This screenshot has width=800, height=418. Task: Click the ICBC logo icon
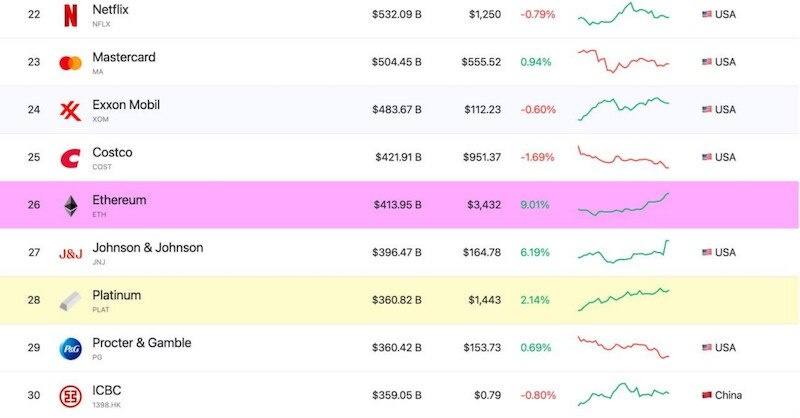pos(70,395)
